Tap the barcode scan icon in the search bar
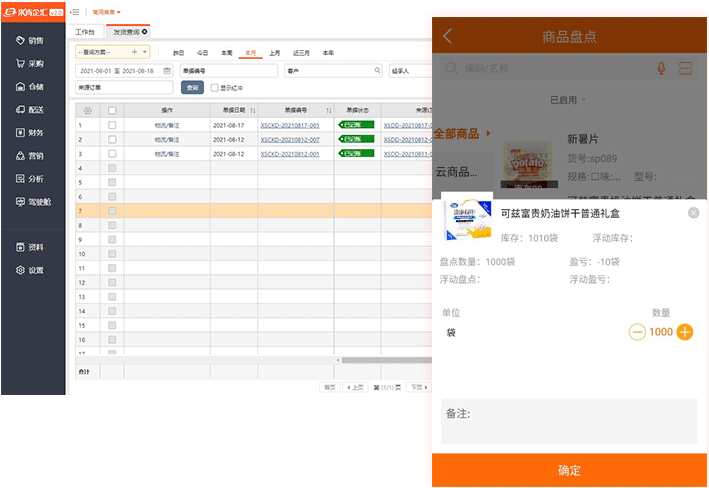The image size is (709, 488). (x=685, y=68)
